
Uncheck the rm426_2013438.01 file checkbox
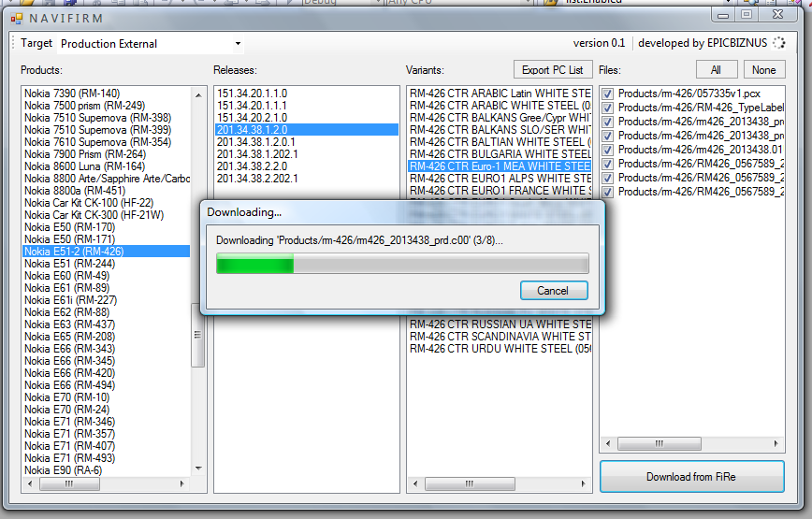pyautogui.click(x=607, y=150)
